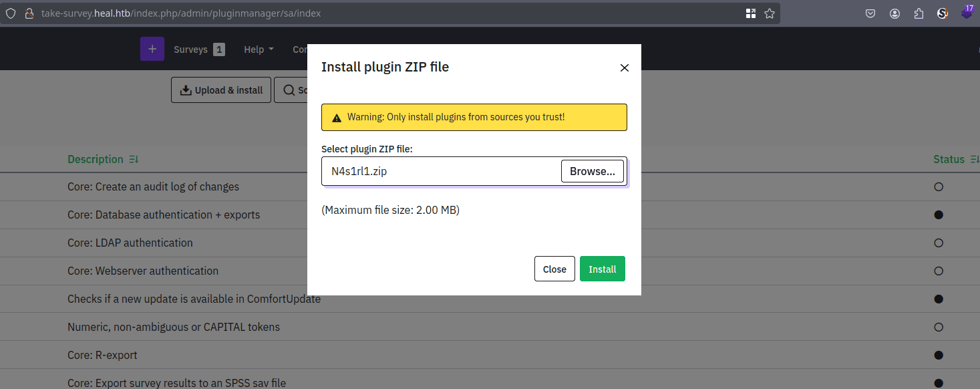Viewport: 980px width, 389px height.
Task: Close the Install plugin dialog with X
Action: 625,68
